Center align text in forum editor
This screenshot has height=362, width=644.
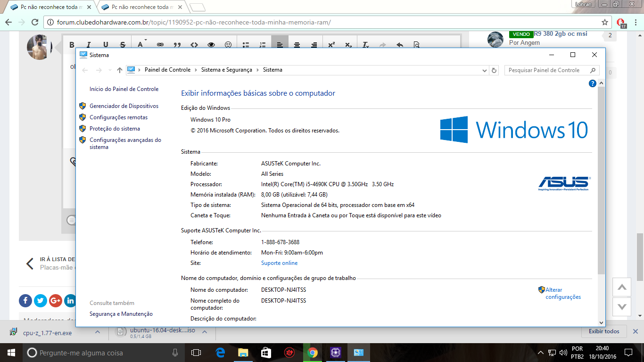(297, 45)
